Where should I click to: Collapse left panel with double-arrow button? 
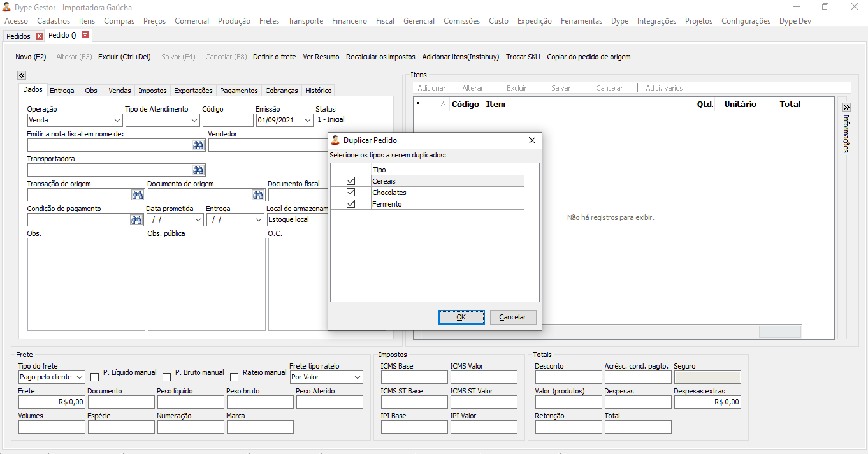[x=22, y=75]
